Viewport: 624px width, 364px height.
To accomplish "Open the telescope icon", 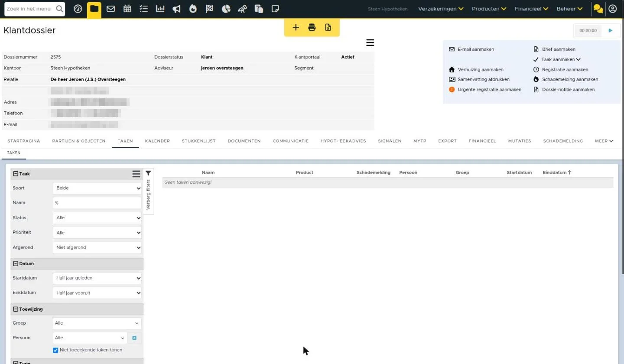I will (x=243, y=9).
